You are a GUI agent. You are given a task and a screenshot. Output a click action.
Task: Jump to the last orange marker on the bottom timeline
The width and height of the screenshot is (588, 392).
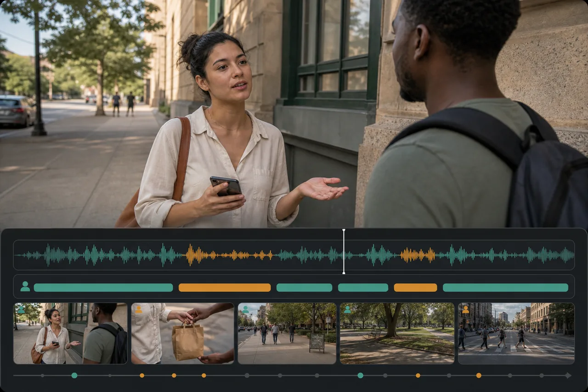[x=479, y=375]
